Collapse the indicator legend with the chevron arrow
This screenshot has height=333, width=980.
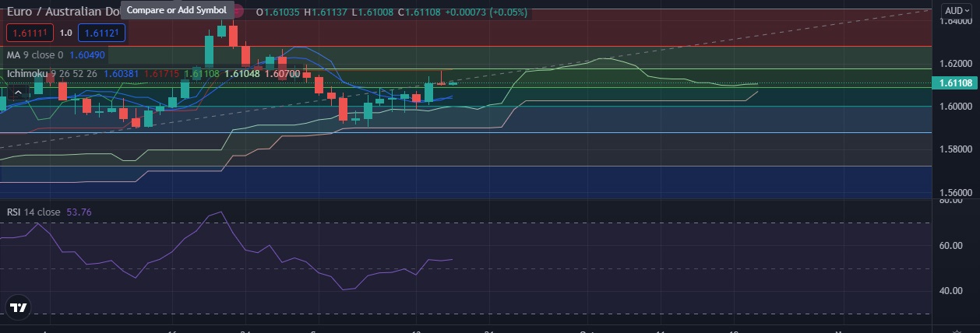(19, 92)
